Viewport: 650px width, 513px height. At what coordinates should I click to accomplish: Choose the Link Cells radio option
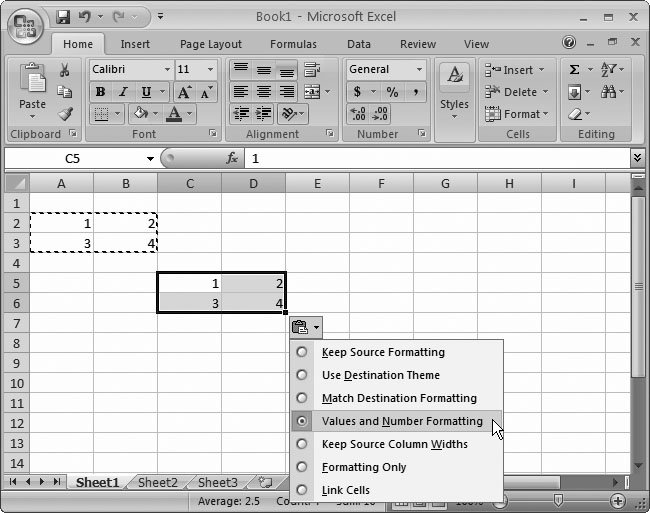(x=301, y=490)
